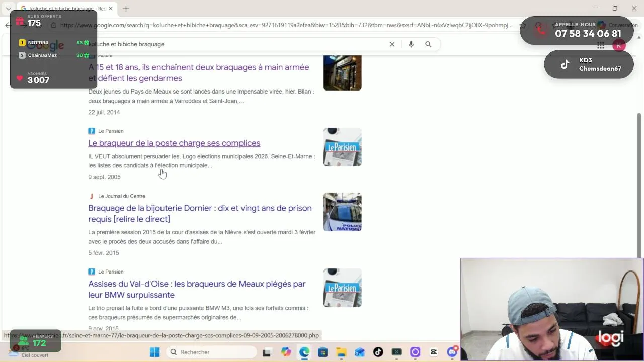Click Le Parisien thumbnail beside poste article
Viewport: 644px width, 362px height.
(x=342, y=147)
